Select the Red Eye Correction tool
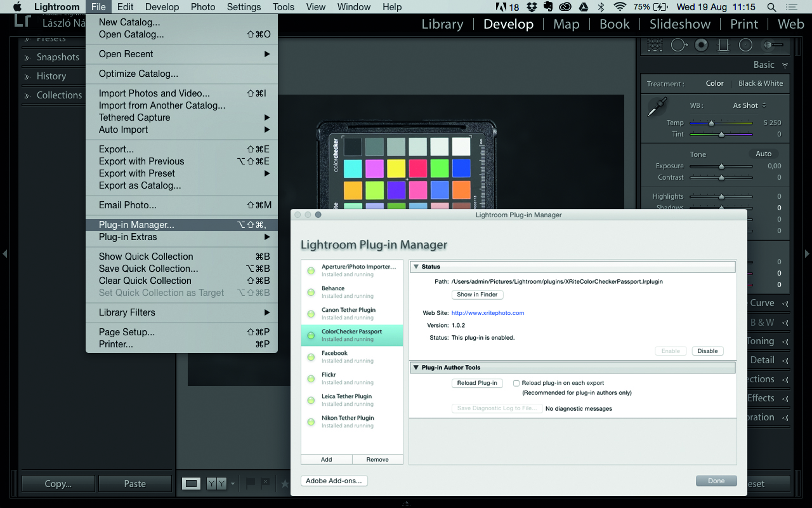The height and width of the screenshot is (508, 812). coord(701,45)
